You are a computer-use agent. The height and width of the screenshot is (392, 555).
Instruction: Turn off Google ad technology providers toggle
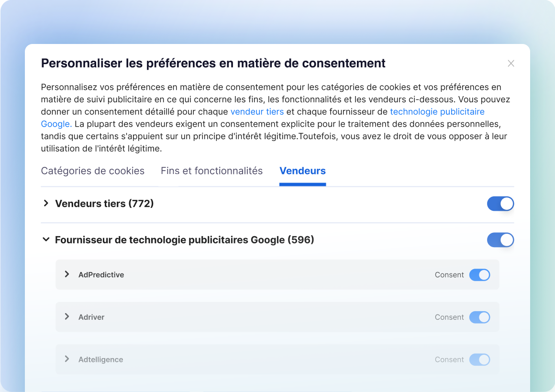tap(500, 240)
